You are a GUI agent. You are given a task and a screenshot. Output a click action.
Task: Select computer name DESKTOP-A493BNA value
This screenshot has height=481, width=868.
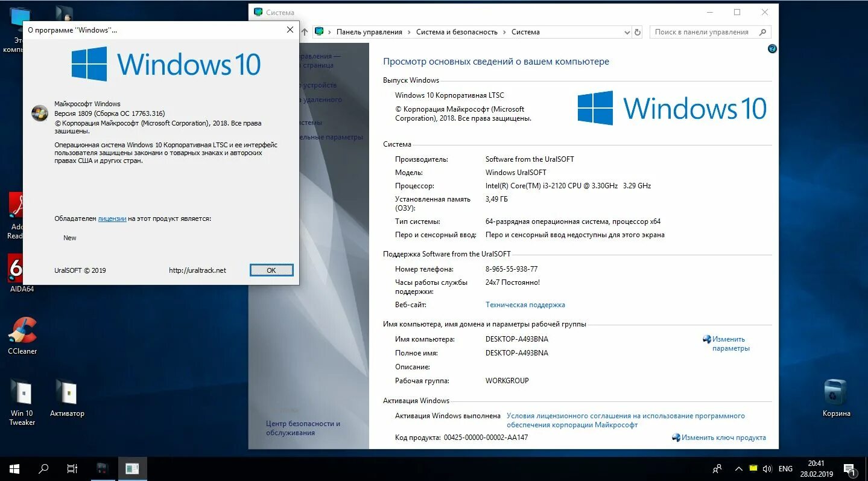click(x=517, y=339)
